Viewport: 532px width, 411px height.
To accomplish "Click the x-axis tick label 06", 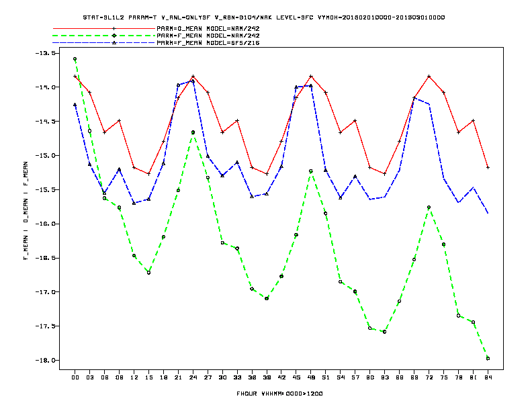I will [105, 377].
